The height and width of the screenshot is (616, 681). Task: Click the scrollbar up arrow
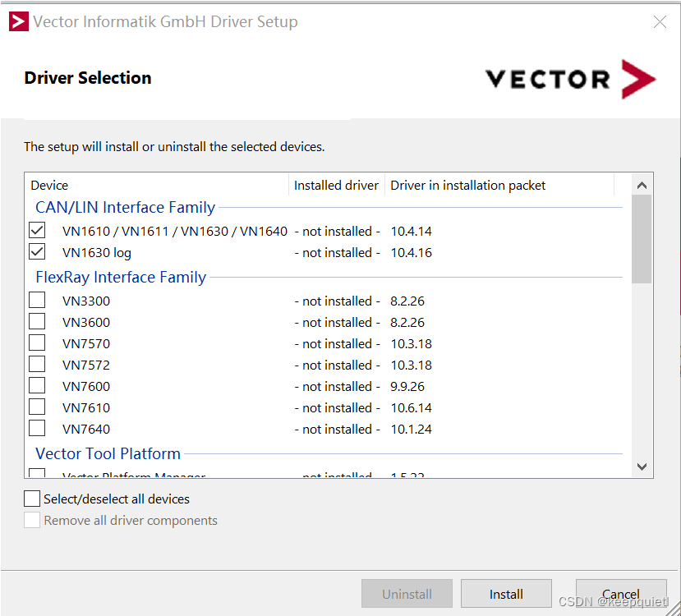tap(642, 186)
